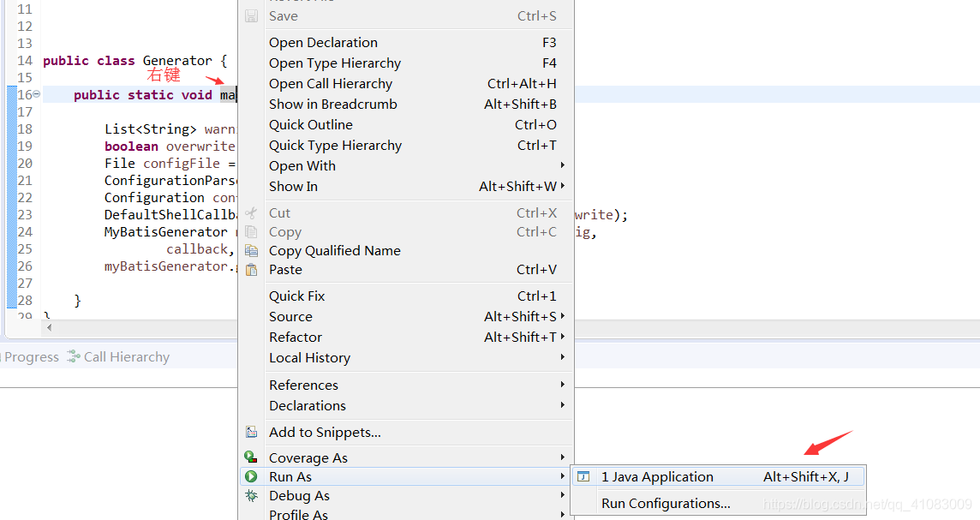This screenshot has height=520, width=980.
Task: Click line number 14 in editor gutter
Action: coord(25,61)
